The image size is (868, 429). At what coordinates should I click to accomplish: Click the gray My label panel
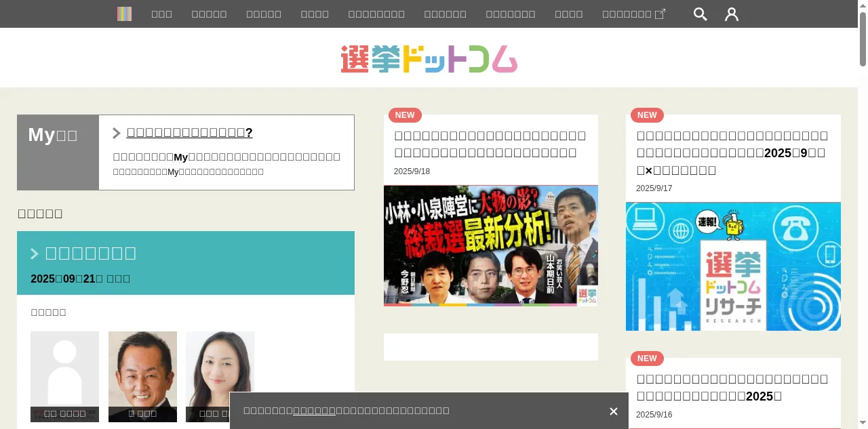click(58, 152)
